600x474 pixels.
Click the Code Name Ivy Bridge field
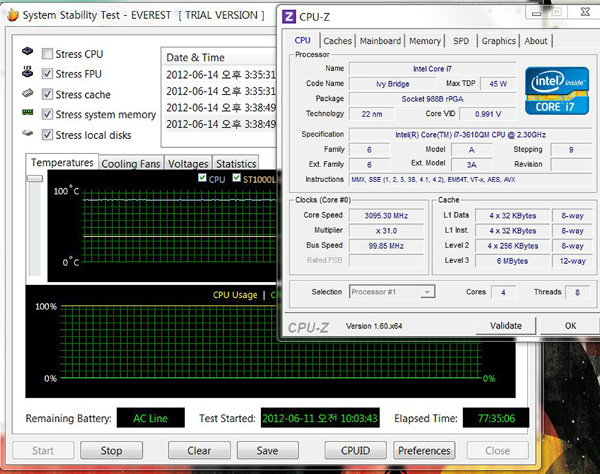click(392, 84)
